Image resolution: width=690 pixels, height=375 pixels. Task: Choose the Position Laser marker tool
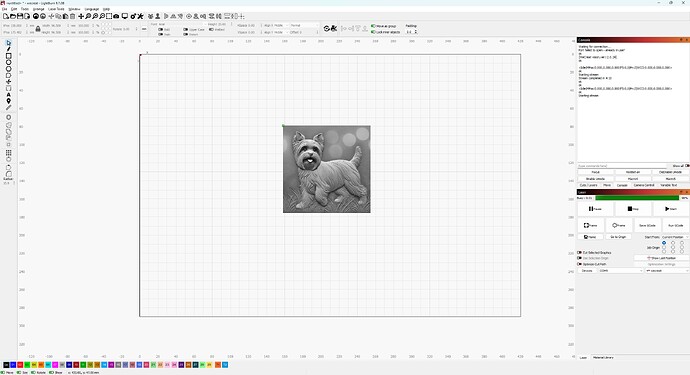(8, 101)
